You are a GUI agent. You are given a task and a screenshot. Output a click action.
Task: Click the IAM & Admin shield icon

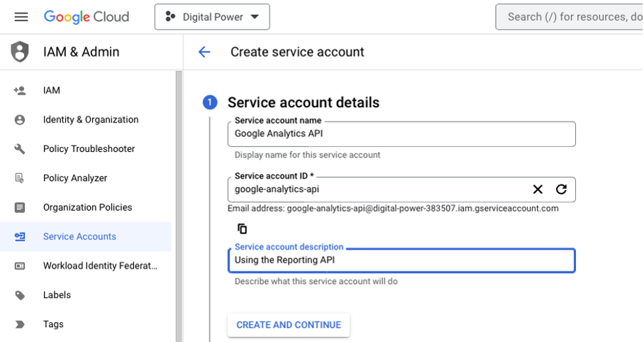pyautogui.click(x=20, y=52)
